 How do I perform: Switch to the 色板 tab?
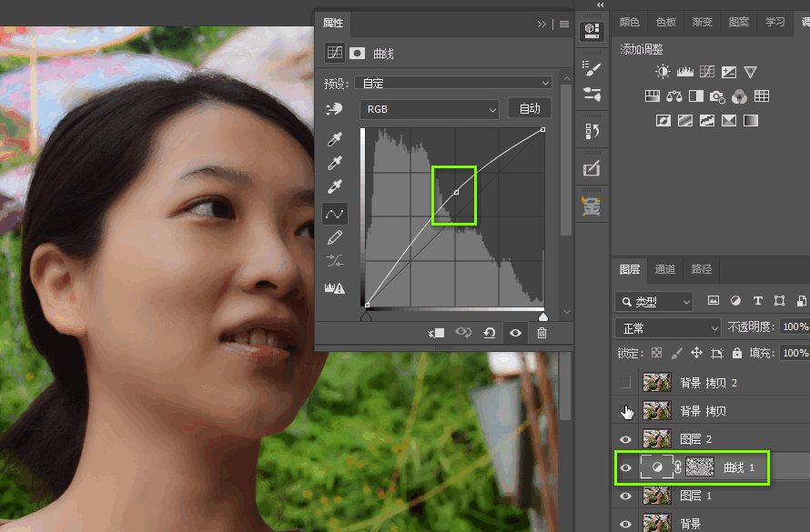point(666,22)
